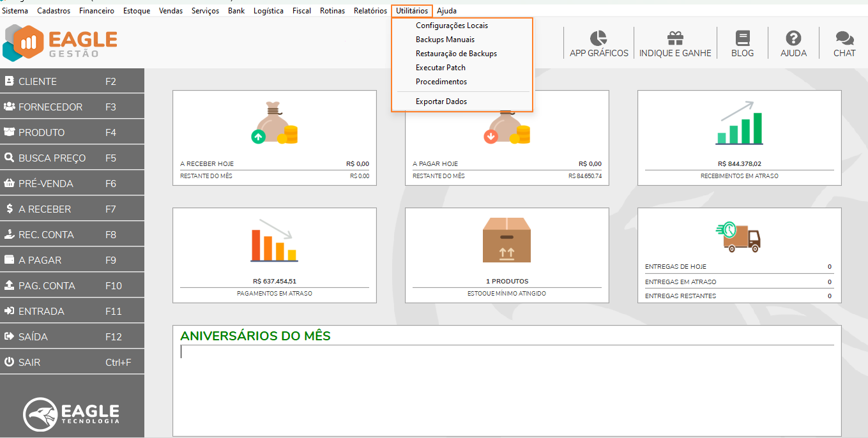Open the Relatórios menu
The width and height of the screenshot is (868, 438).
(x=370, y=11)
